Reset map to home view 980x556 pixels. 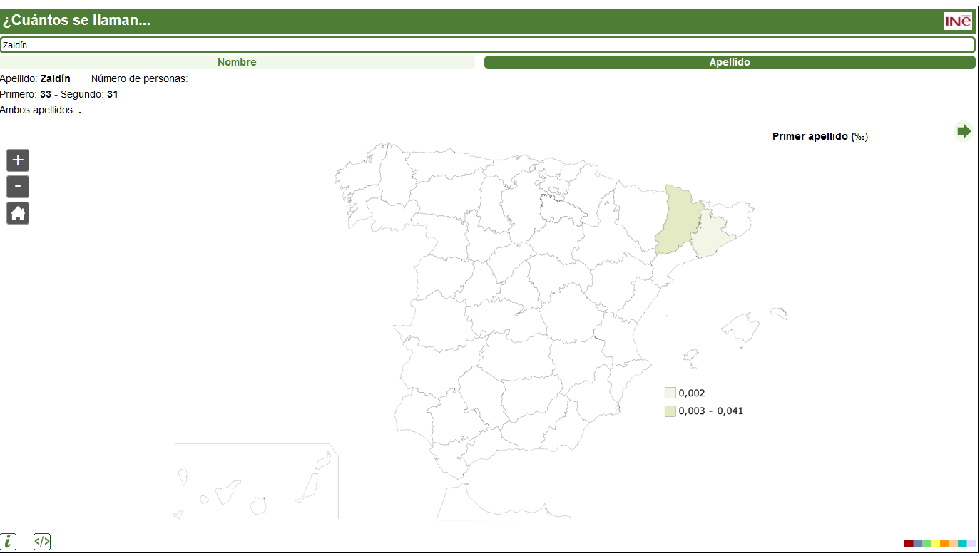(x=18, y=213)
